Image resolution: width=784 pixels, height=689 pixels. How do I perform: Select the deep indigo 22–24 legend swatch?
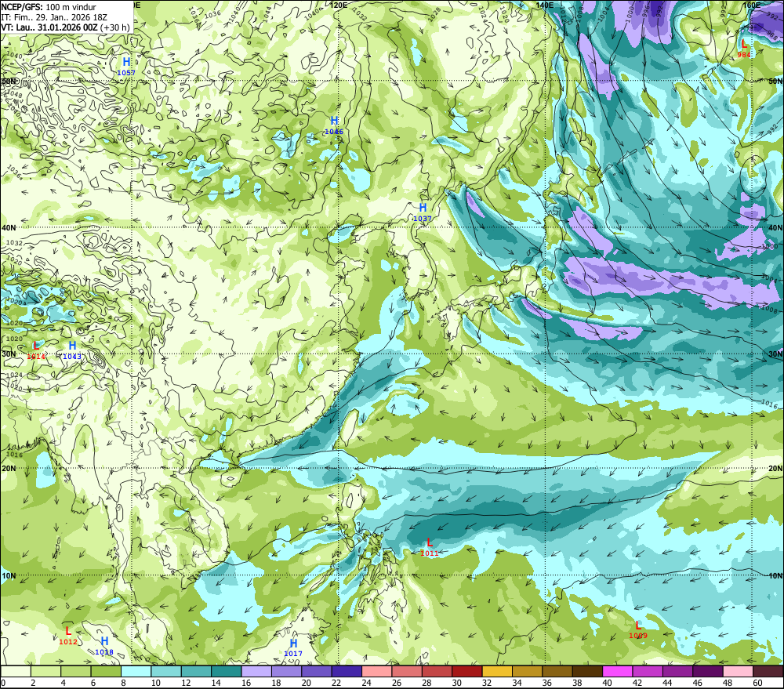pos(347,671)
